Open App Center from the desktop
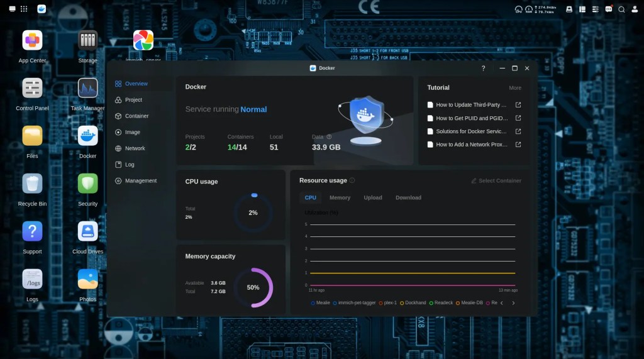The height and width of the screenshot is (359, 644). point(32,41)
